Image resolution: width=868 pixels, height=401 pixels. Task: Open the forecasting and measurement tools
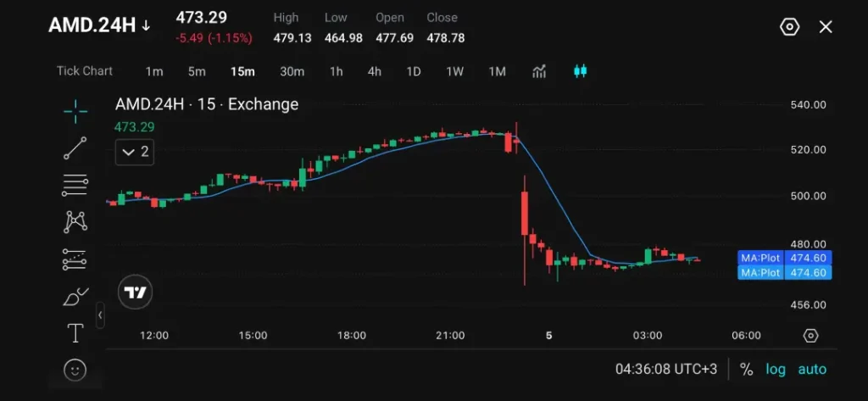(x=75, y=259)
